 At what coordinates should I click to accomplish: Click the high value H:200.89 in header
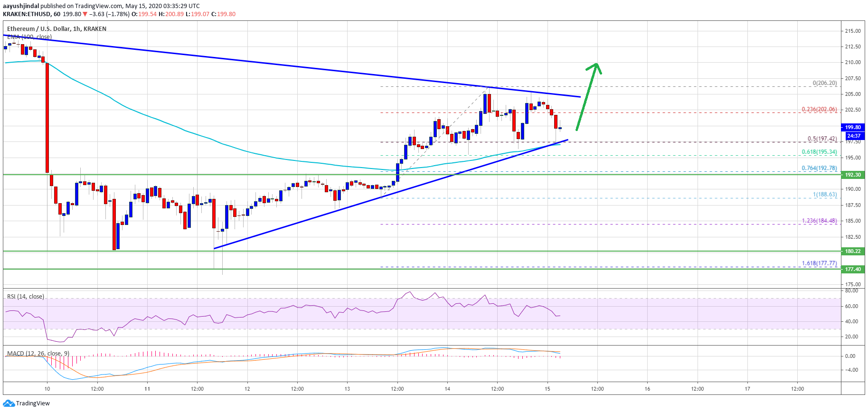click(171, 14)
